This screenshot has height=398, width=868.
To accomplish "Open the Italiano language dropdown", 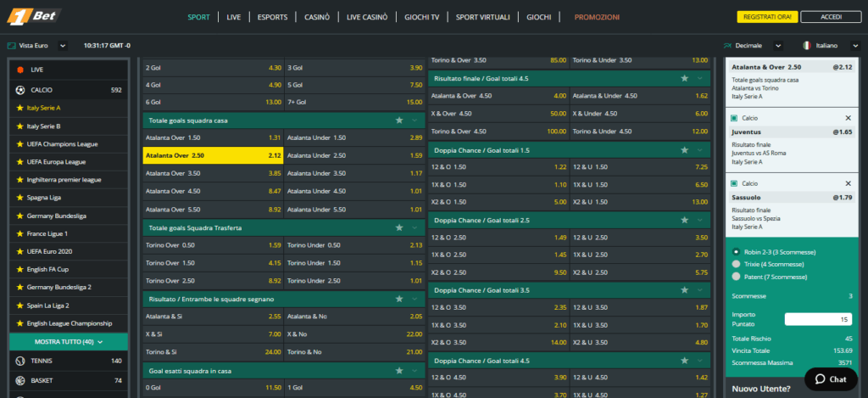I will pos(854,46).
